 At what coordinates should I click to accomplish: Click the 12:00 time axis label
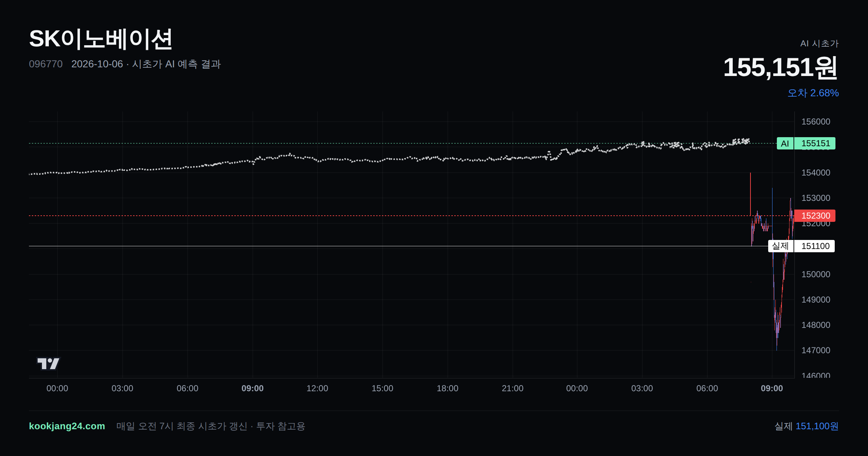317,388
